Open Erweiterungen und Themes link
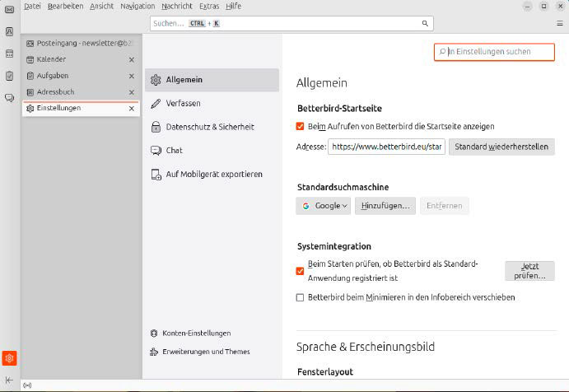The height and width of the screenshot is (392, 569). (x=206, y=352)
